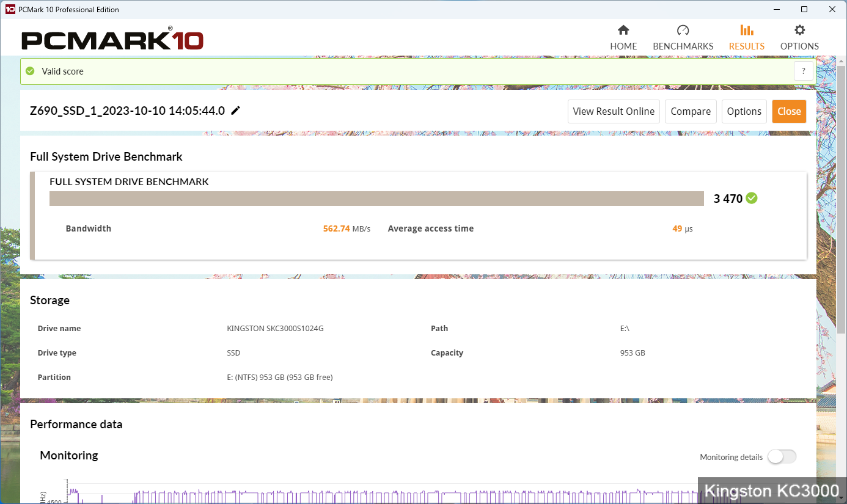Screen dimensions: 847x504
Task: Click the path value E:\
Action: click(x=625, y=329)
